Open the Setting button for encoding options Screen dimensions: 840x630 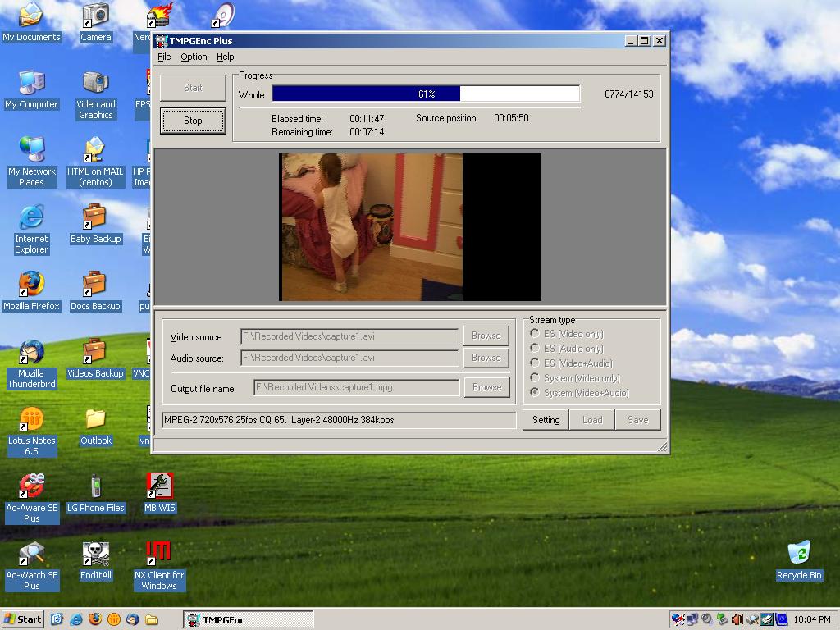pyautogui.click(x=546, y=420)
